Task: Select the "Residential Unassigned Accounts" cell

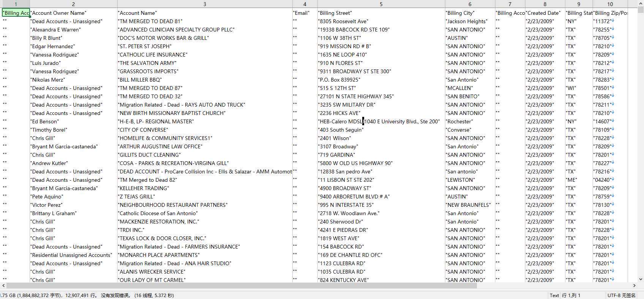Action: (x=73, y=255)
